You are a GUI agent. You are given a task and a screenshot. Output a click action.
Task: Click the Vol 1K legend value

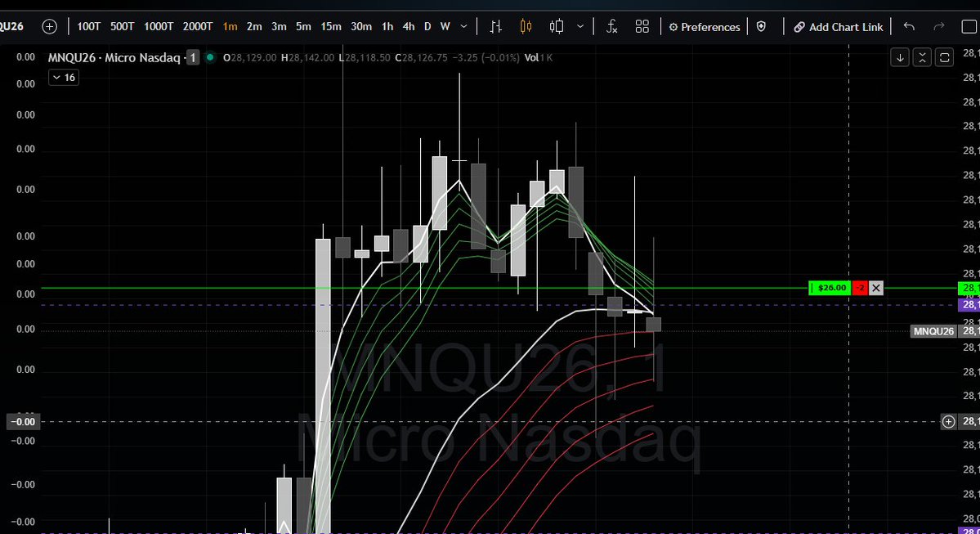(x=538, y=57)
